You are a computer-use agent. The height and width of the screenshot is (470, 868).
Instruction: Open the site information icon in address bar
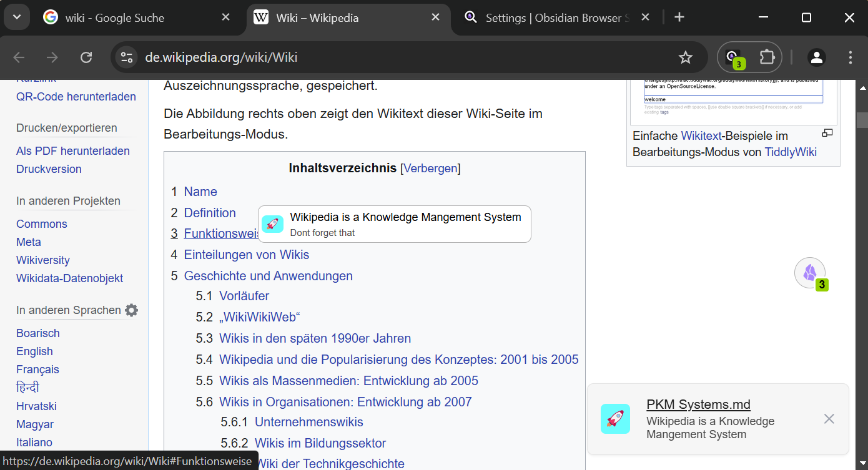127,57
